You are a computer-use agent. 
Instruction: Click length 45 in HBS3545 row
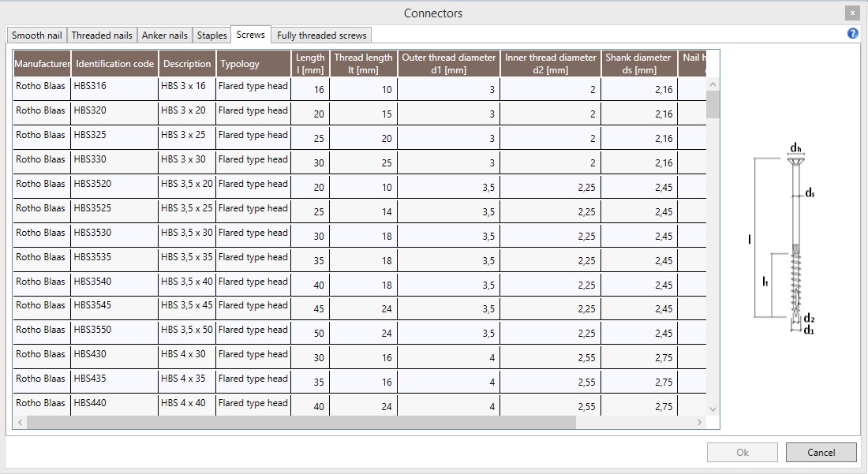click(310, 308)
